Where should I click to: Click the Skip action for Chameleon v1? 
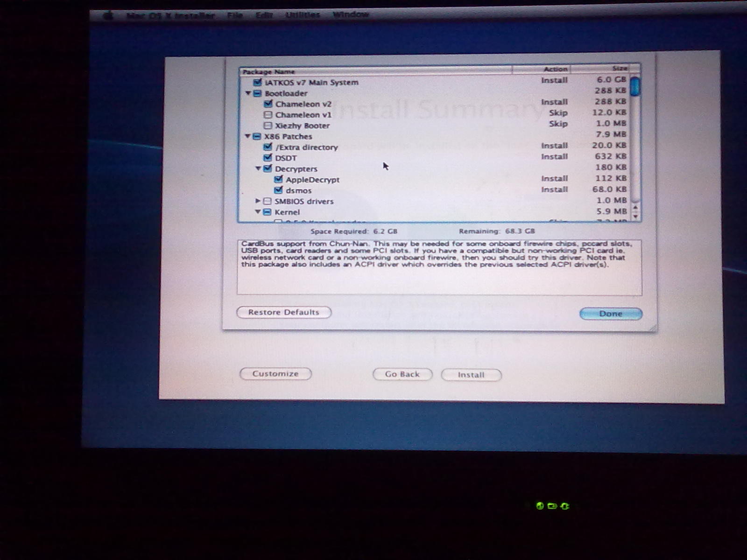click(x=558, y=112)
